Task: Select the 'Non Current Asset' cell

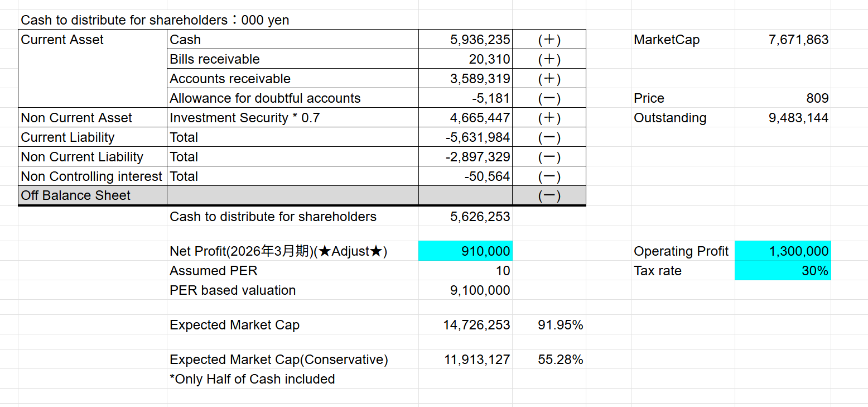Action: coord(93,118)
